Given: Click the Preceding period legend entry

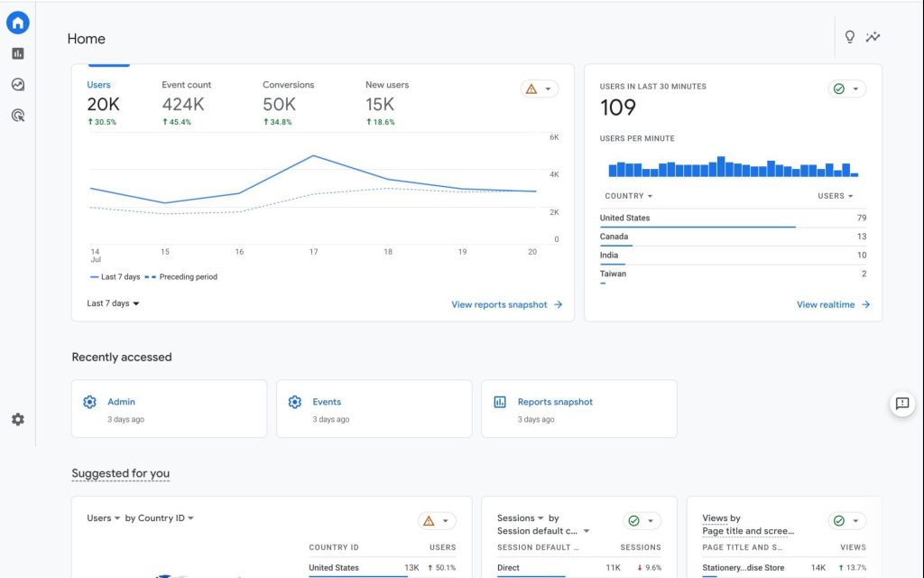Looking at the screenshot, I should point(180,277).
